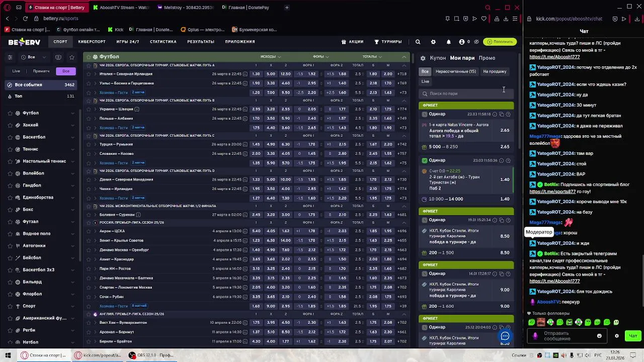Open the Турниры tournaments link

click(387, 42)
